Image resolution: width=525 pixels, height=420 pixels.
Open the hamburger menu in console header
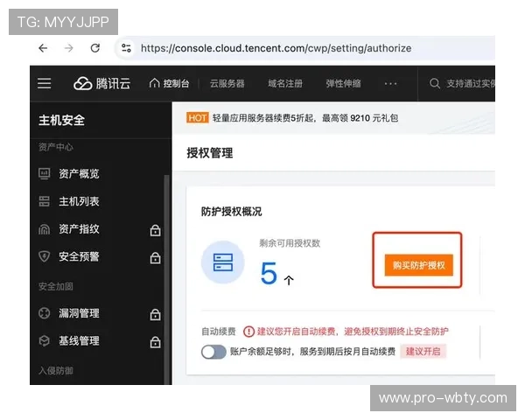coord(45,83)
